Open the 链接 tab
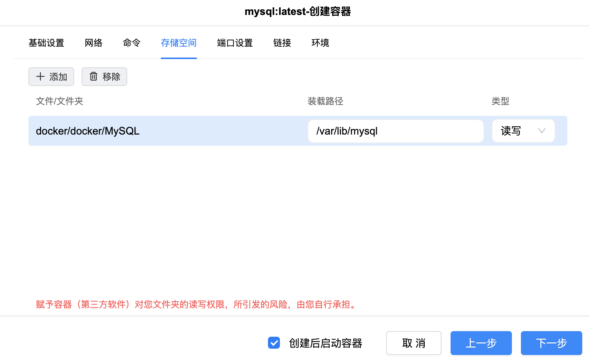This screenshot has height=364, width=589. tap(282, 43)
